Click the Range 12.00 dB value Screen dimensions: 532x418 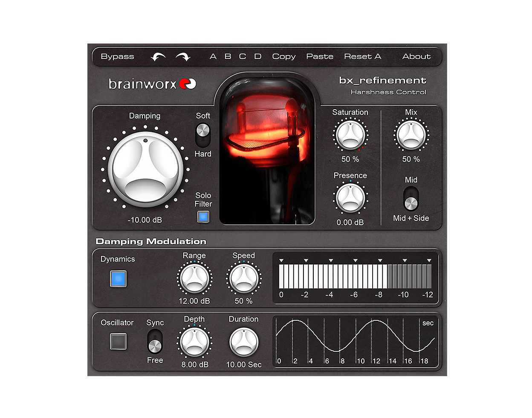(x=194, y=301)
